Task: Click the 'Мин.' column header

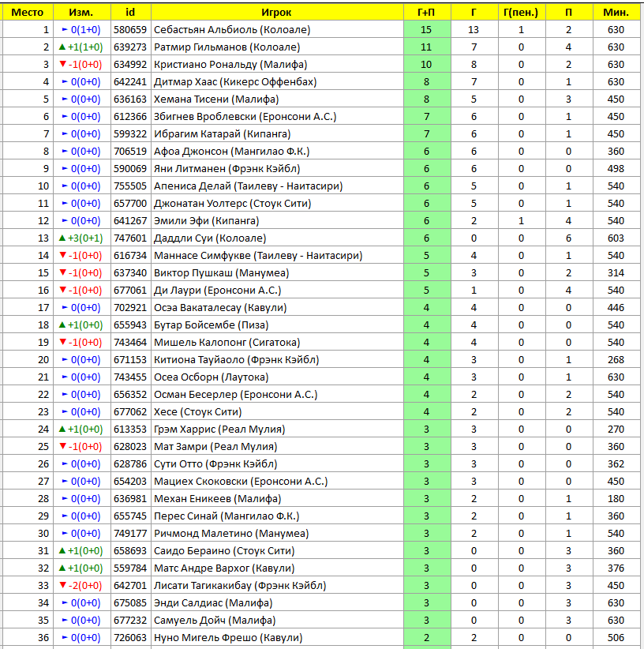Action: 616,13
